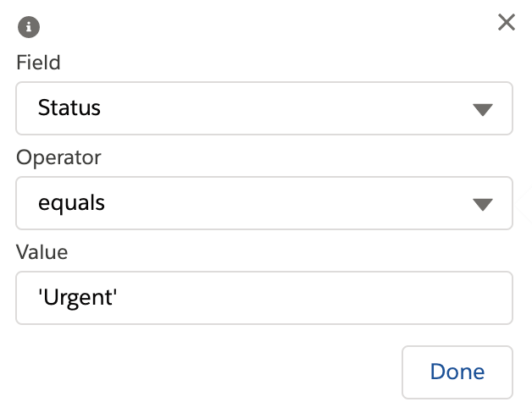Open the Field dropdown showing Status

[x=263, y=108]
